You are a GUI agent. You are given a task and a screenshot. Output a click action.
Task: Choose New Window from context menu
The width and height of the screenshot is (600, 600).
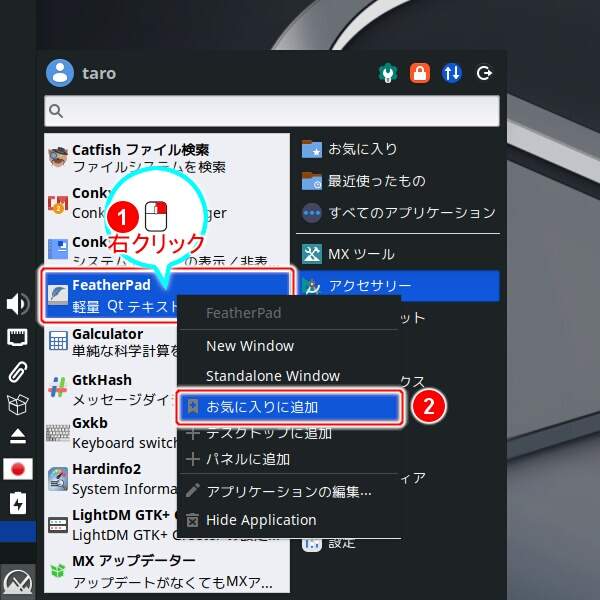[x=250, y=346]
